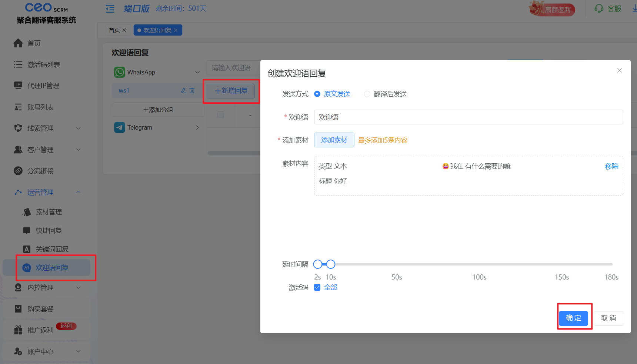This screenshot has height=364, width=637.
Task: Select the 原文发送 radio option
Action: pos(317,94)
